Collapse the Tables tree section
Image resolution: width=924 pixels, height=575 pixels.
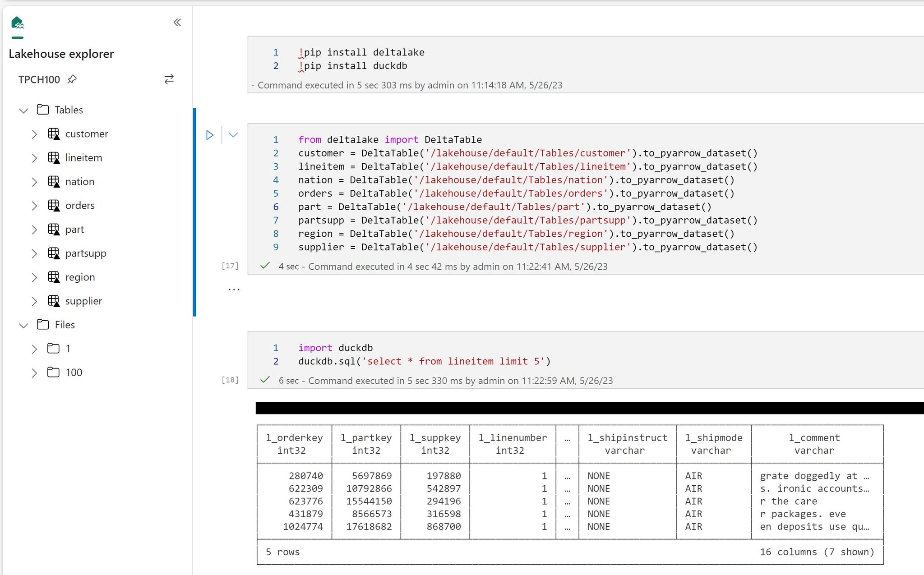pos(23,110)
